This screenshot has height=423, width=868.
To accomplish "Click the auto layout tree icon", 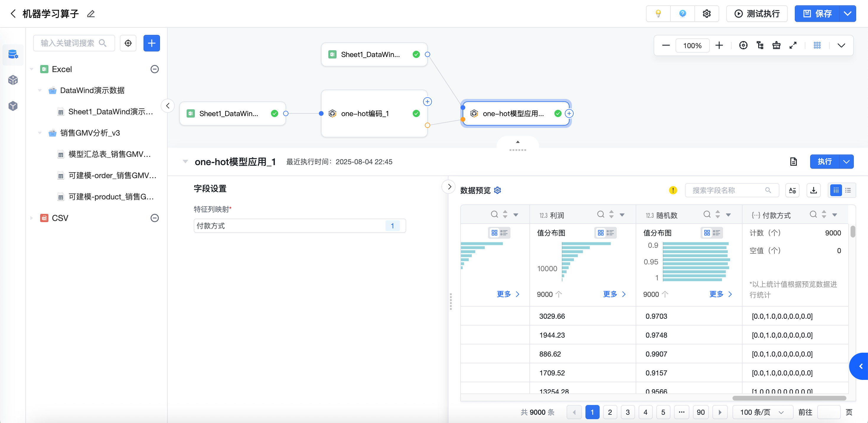I will click(760, 45).
